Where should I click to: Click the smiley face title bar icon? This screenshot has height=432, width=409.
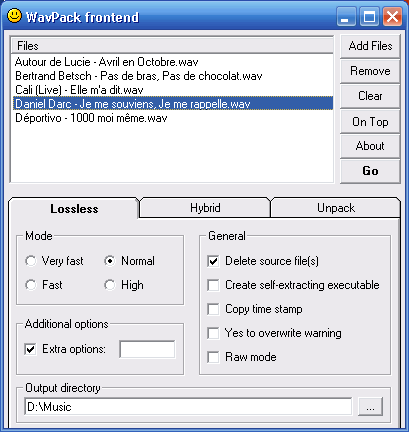point(14,16)
